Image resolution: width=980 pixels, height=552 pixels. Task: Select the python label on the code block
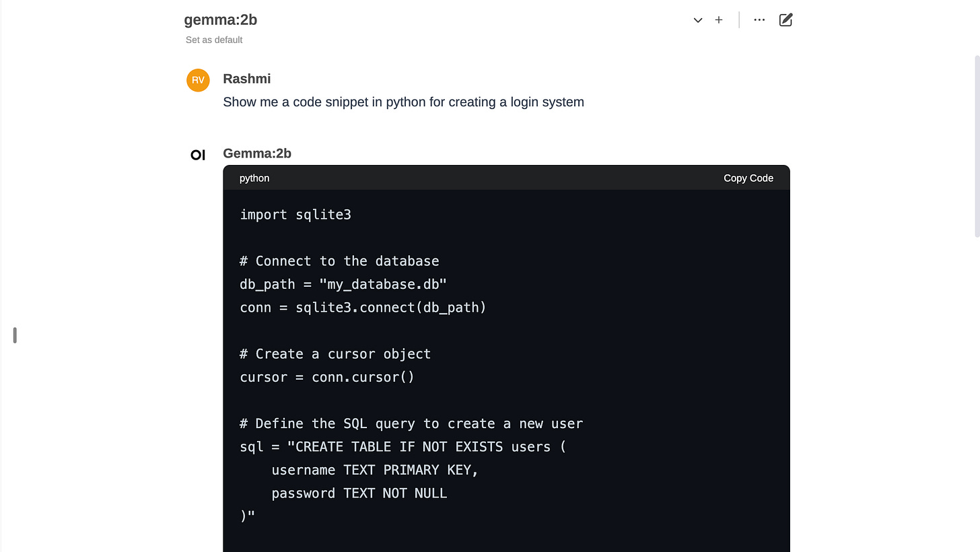[254, 178]
